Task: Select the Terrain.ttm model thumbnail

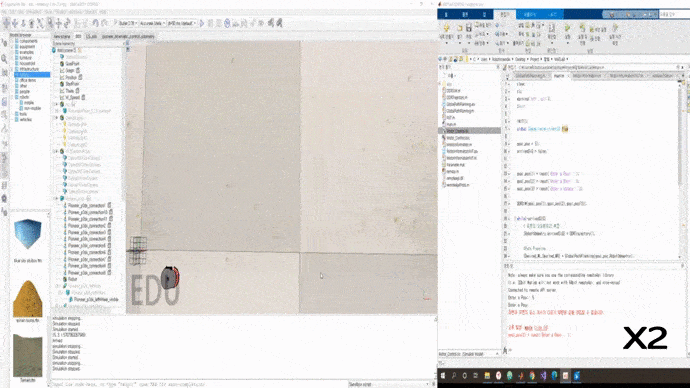Action: [27, 355]
